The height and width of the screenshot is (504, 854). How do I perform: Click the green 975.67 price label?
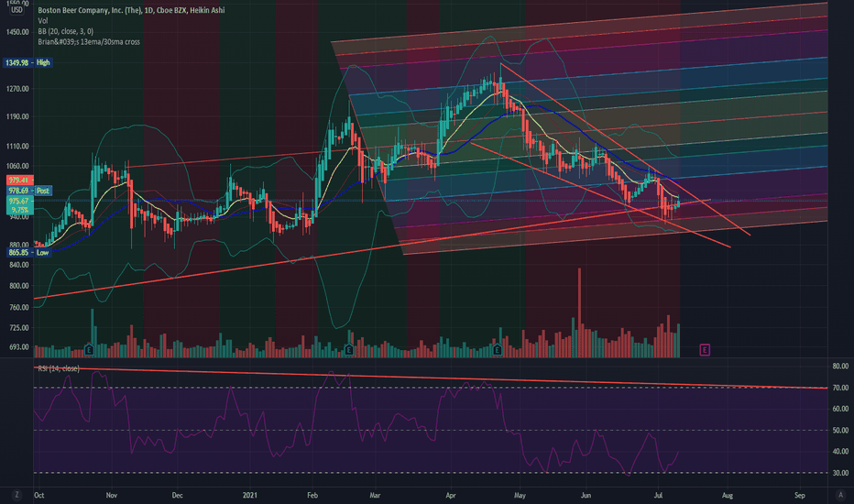tap(19, 201)
